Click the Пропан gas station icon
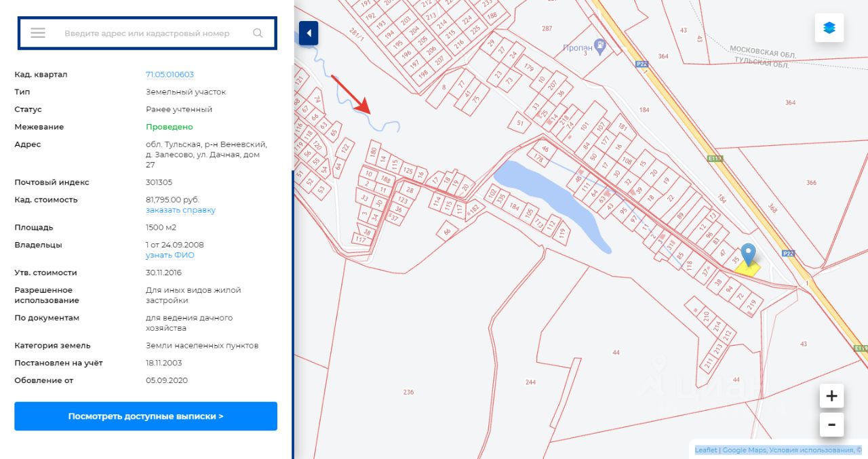 (x=599, y=46)
